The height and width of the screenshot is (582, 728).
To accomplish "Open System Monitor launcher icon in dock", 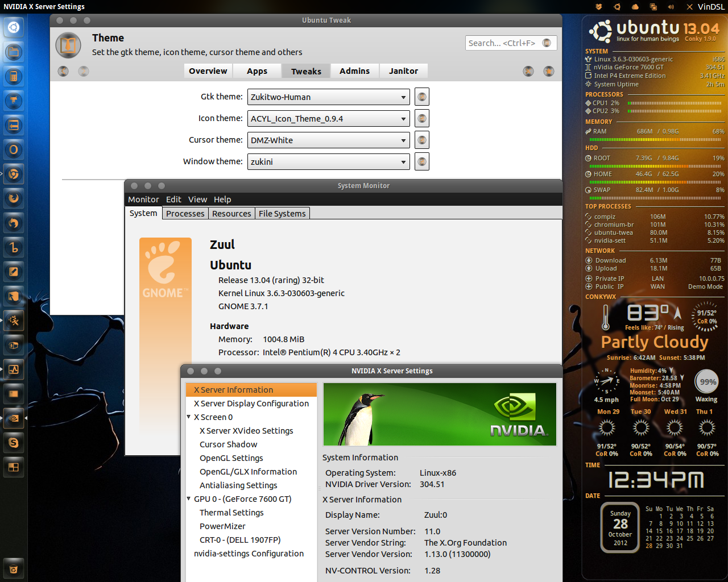I will [14, 369].
